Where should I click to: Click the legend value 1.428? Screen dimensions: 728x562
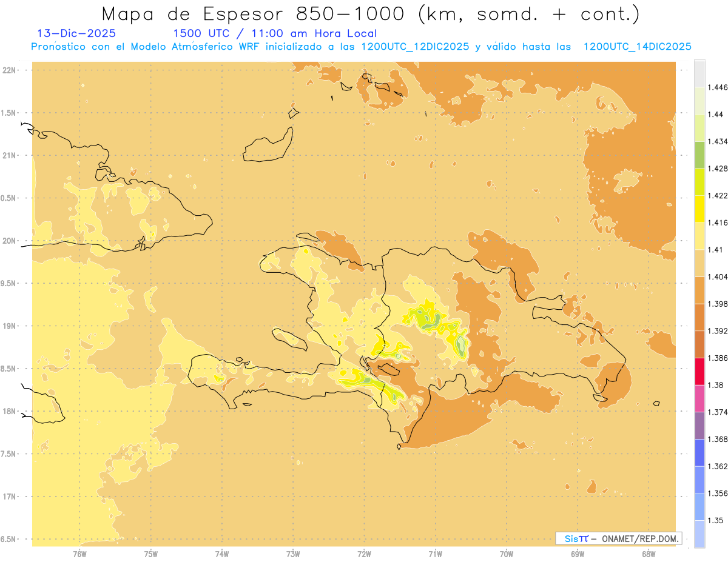(718, 169)
